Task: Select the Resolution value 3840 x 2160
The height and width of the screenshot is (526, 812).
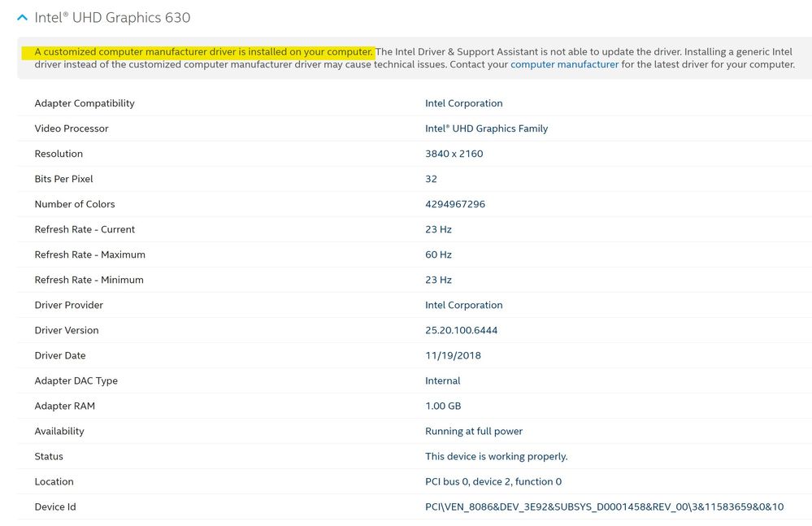Action: 454,154
